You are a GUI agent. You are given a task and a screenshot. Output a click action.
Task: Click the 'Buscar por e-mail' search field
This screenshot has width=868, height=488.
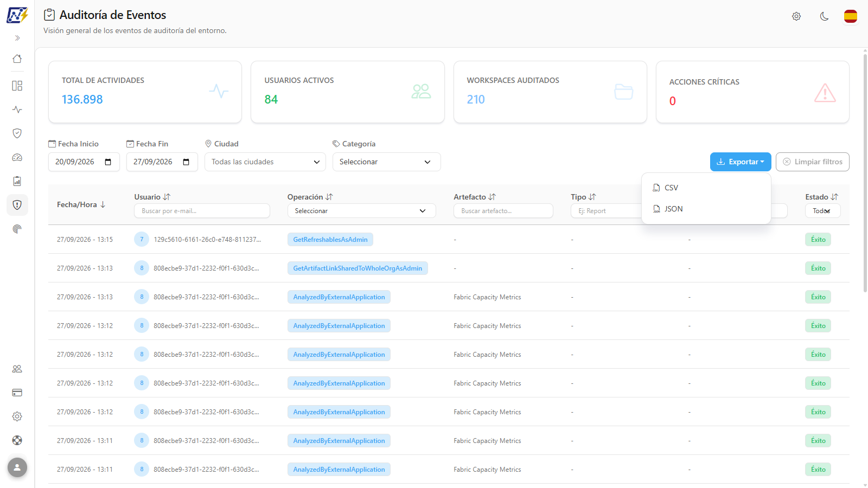[x=202, y=211]
